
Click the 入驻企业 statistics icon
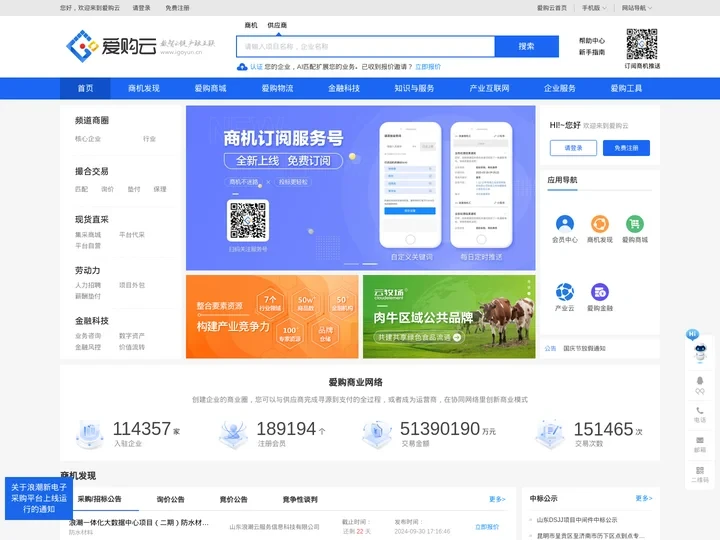click(90, 433)
